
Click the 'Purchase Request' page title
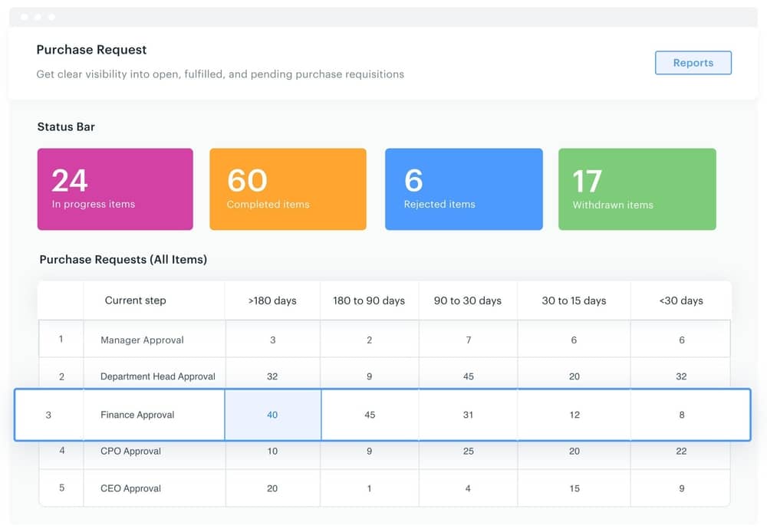[x=91, y=50]
